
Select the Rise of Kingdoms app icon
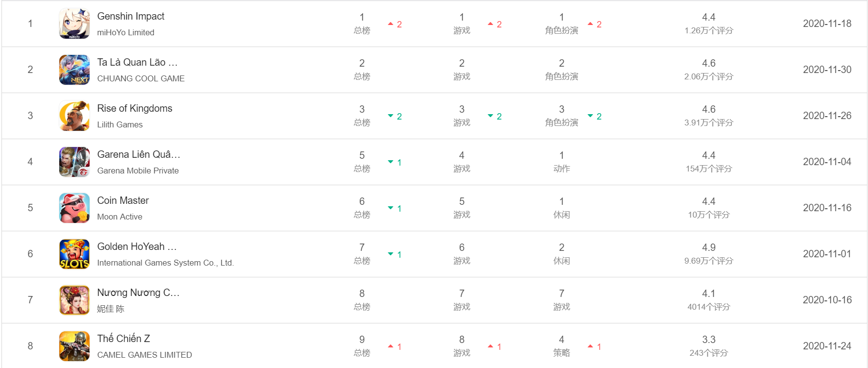tap(74, 116)
